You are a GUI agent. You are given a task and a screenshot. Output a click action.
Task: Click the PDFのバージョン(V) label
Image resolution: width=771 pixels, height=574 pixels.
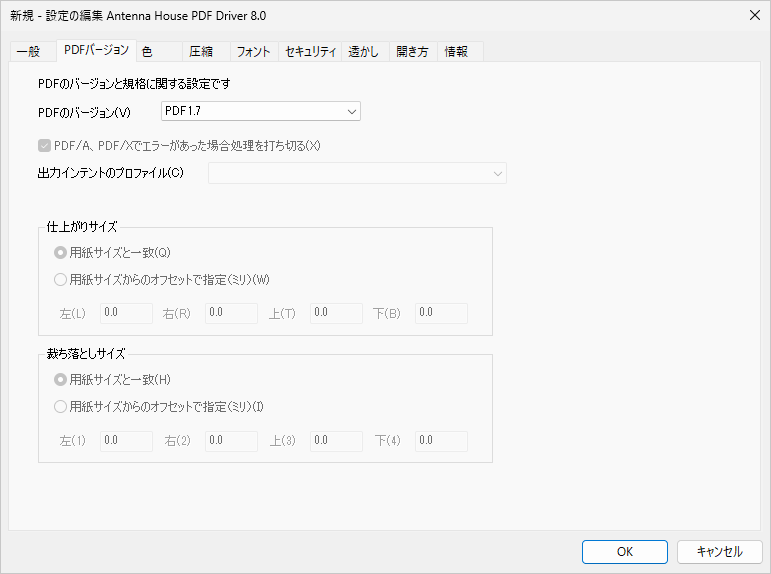coord(85,113)
